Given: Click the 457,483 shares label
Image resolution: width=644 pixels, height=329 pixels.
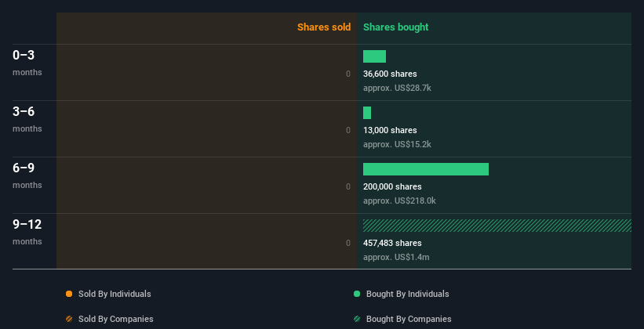Looking at the screenshot, I should tap(392, 243).
